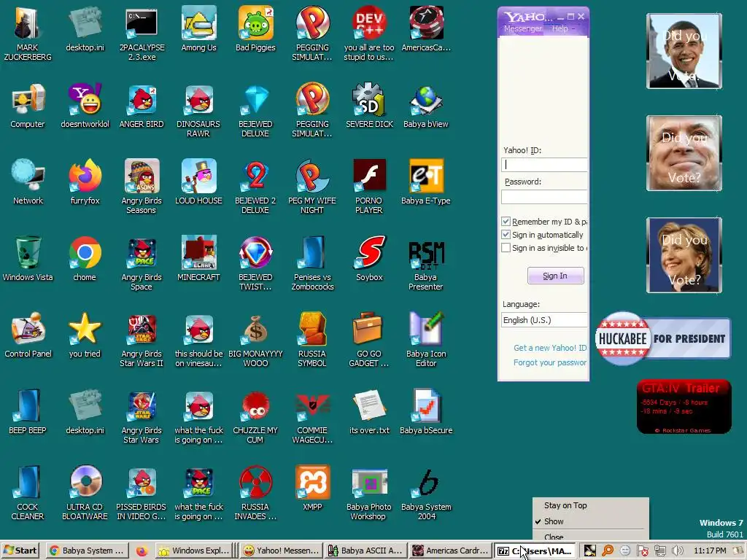Open the Windows Vista recycle bin icon
The image size is (747, 560).
pyautogui.click(x=28, y=259)
